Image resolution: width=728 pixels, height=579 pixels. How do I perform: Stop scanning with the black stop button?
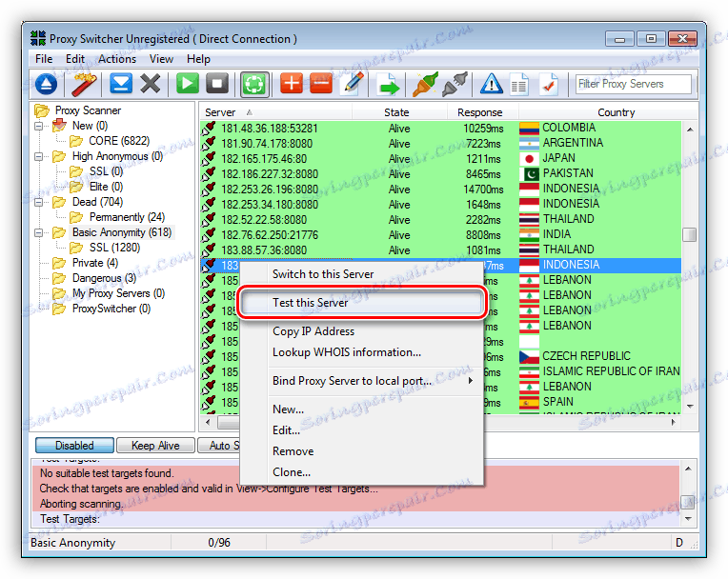tap(217, 85)
